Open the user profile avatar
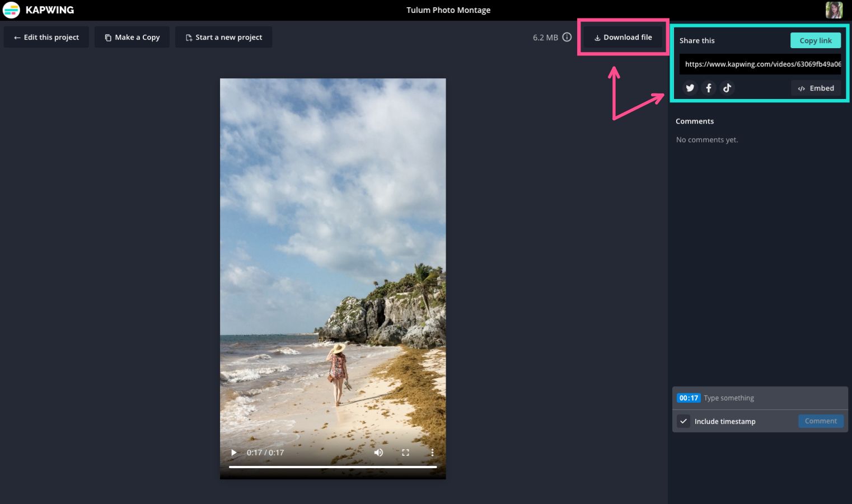 834,10
